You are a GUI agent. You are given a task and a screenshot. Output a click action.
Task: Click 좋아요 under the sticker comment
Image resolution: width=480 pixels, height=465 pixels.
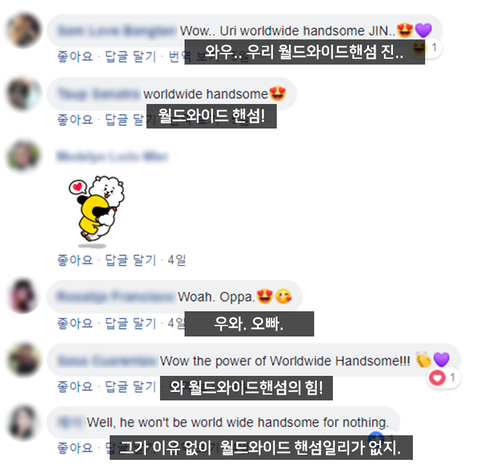tap(75, 260)
